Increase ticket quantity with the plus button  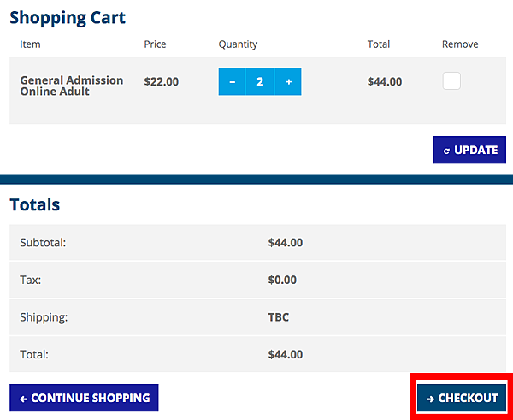288,82
